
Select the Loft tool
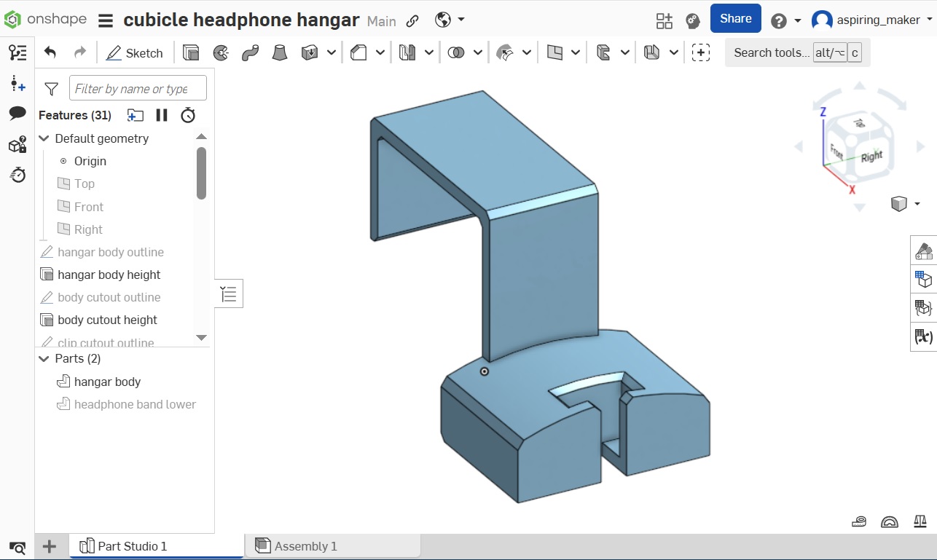pos(280,52)
